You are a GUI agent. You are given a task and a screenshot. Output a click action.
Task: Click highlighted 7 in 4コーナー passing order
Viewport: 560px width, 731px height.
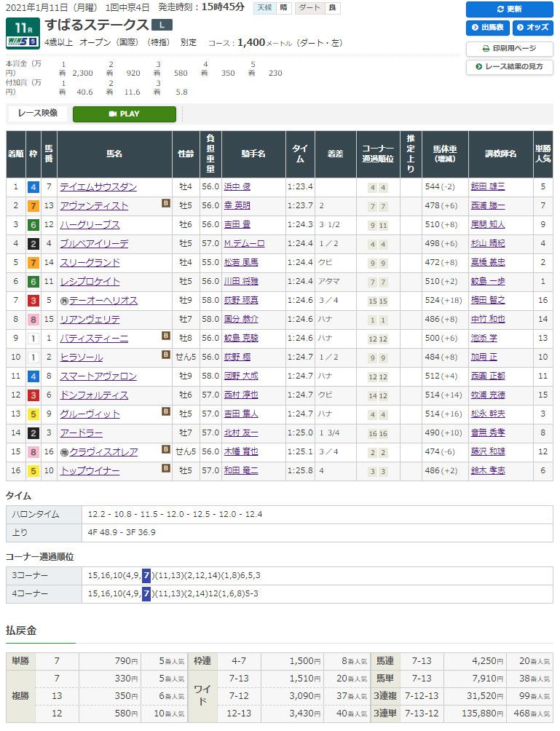pos(146,593)
